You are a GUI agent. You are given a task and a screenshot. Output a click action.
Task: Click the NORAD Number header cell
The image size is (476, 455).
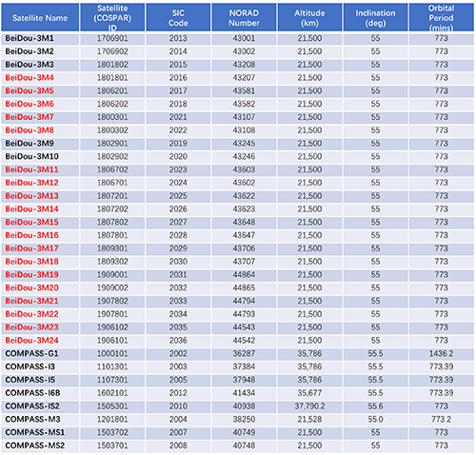tap(244, 18)
